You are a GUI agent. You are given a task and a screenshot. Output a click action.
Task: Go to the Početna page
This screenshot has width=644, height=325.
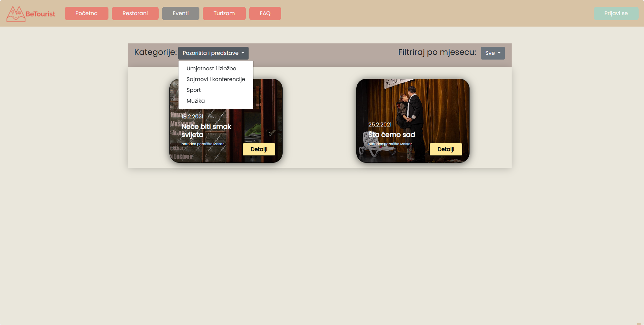(86, 13)
